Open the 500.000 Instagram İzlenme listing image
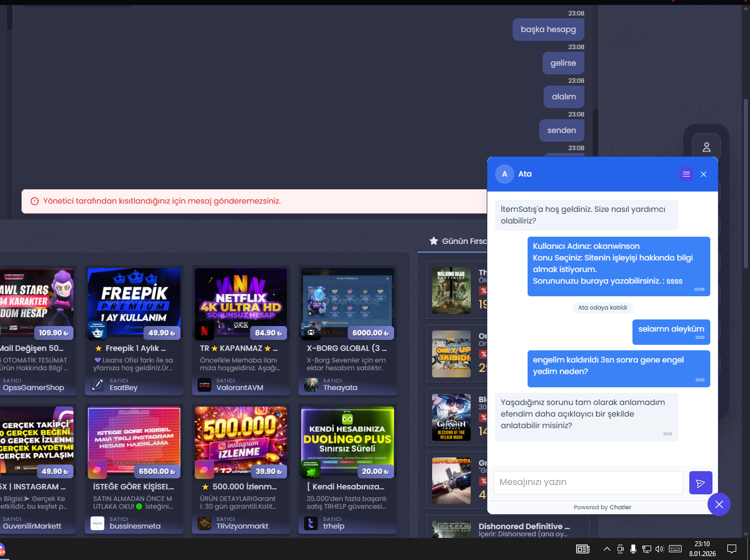The height and width of the screenshot is (560, 750). click(x=241, y=440)
